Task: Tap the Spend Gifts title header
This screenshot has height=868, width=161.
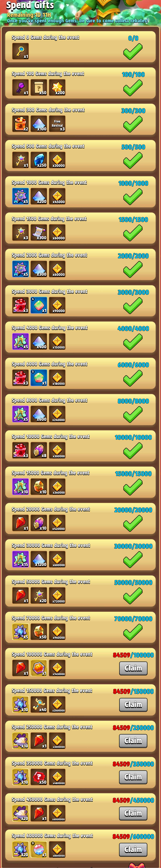Action: pos(30,5)
